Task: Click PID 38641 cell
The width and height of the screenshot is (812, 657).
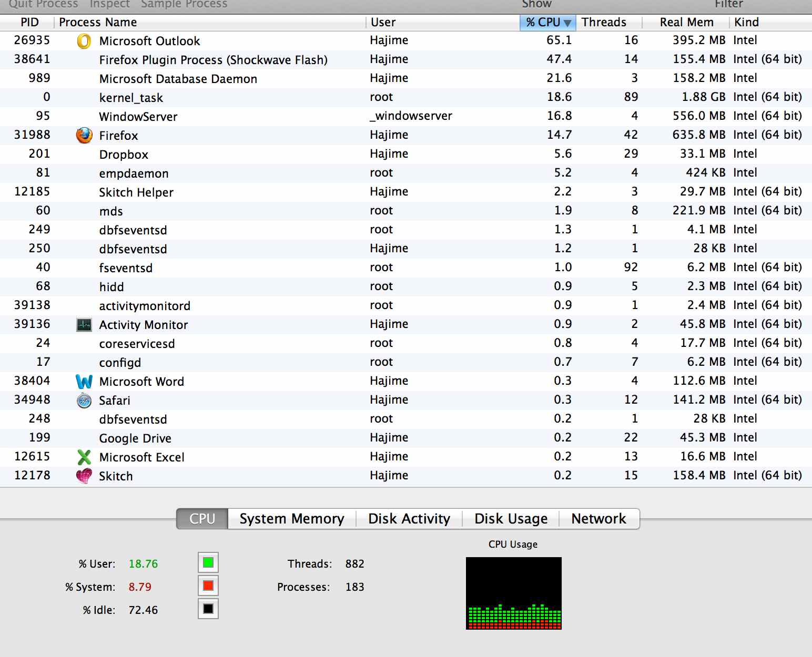Action: pos(32,59)
